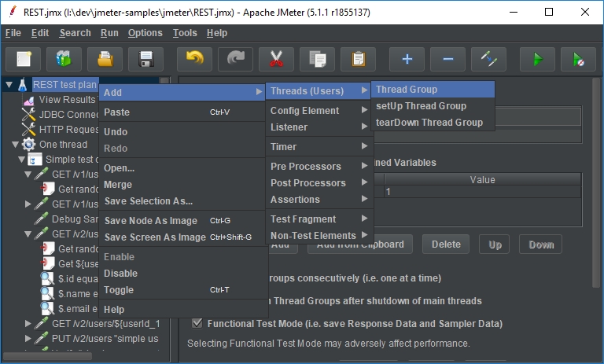Expand the PUT /v2/users tree node
Screen dimensions: 604x364
(28, 339)
